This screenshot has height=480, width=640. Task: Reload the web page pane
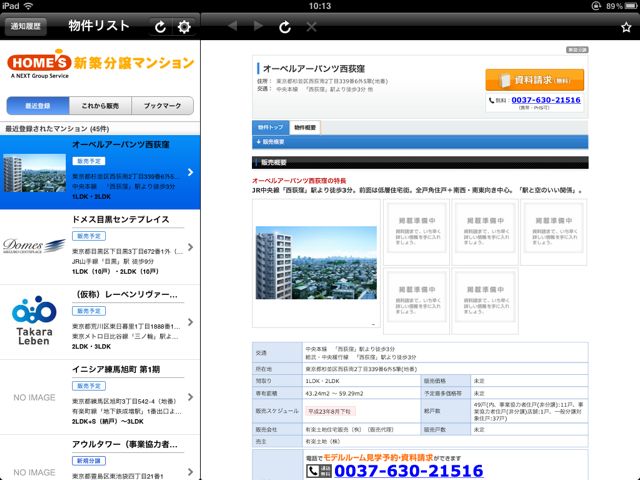point(285,27)
